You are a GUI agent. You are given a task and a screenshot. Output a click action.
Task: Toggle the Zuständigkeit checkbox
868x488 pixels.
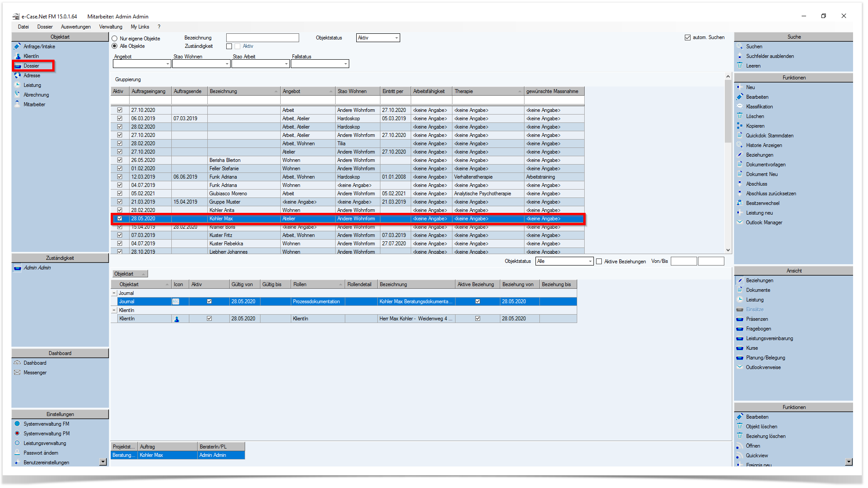[x=229, y=46]
